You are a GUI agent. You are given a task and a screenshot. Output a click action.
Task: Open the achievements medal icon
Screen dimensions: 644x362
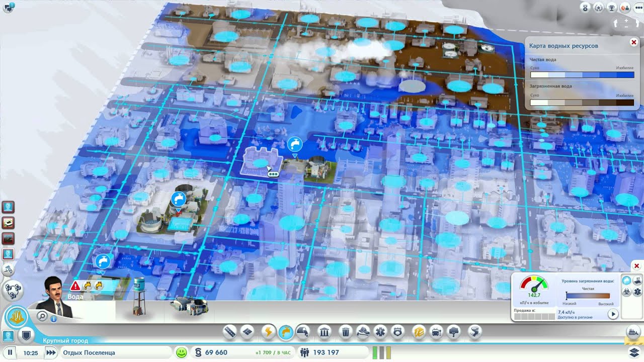coord(586,7)
